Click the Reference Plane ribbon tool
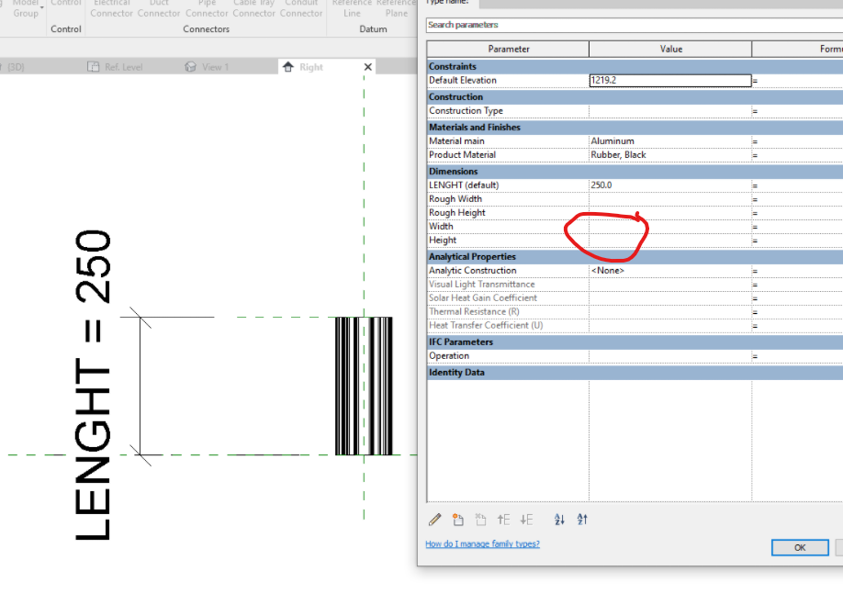Viewport: 843px width, 616px height. 396,8
